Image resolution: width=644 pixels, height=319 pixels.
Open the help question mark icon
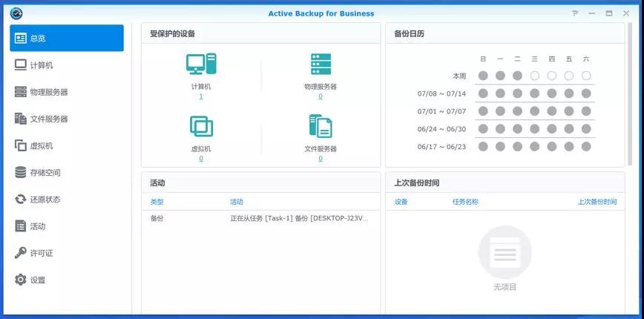pos(574,13)
